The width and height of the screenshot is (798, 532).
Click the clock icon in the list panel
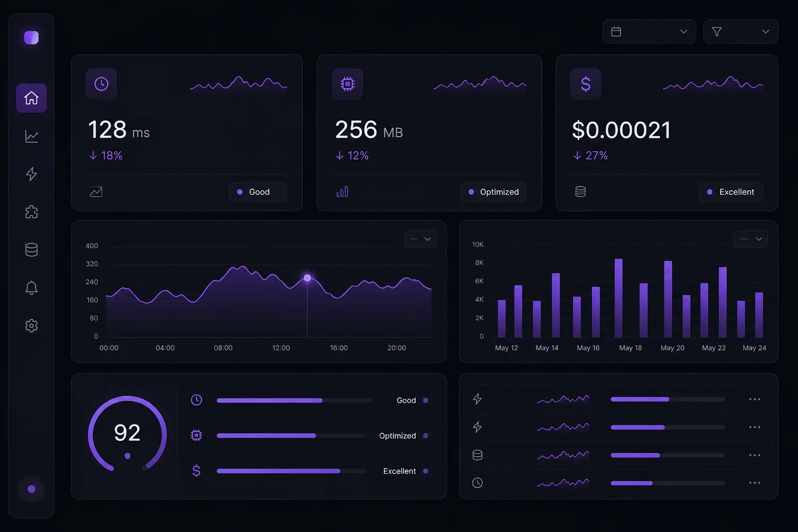tap(477, 483)
